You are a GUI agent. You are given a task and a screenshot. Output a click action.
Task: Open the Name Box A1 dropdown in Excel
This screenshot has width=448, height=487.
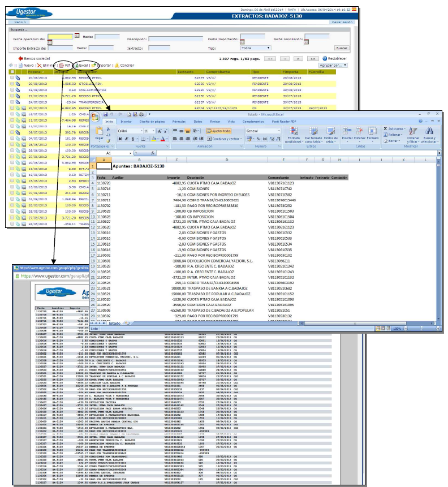(131, 153)
